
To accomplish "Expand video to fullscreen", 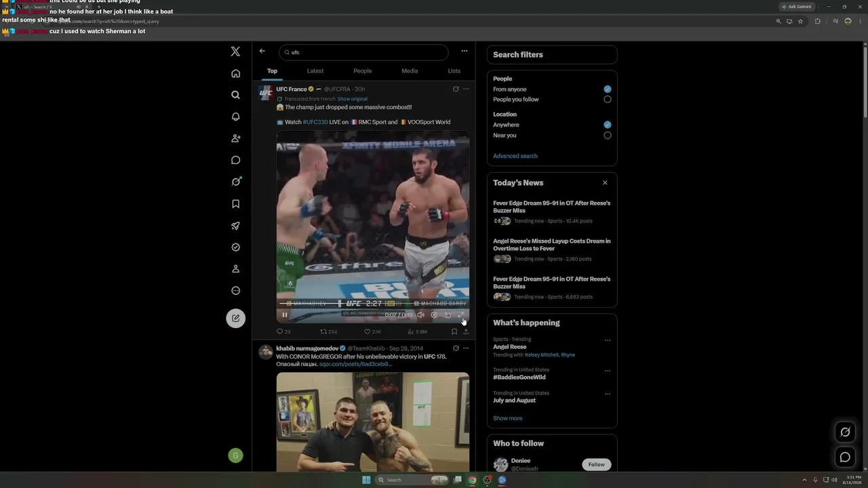I will click(461, 314).
